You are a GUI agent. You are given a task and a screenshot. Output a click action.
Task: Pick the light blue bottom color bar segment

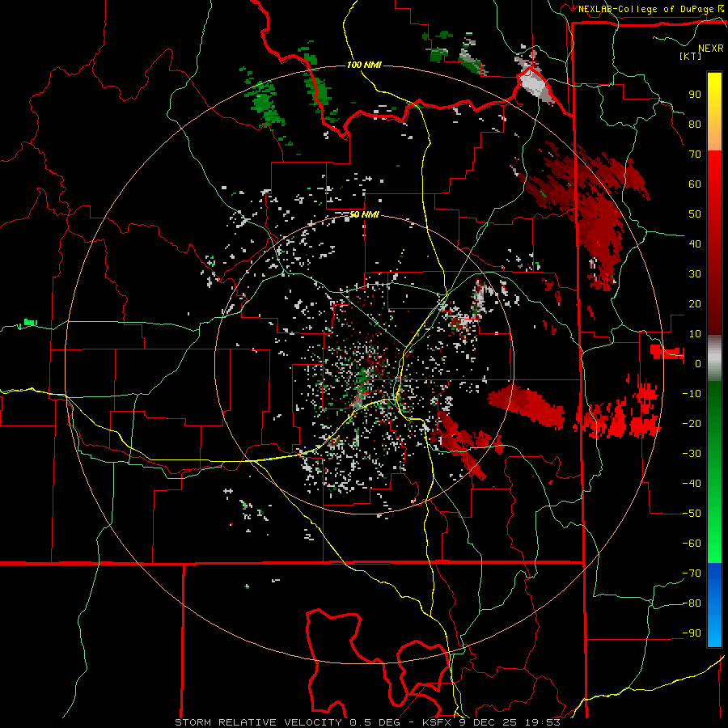[714, 629]
